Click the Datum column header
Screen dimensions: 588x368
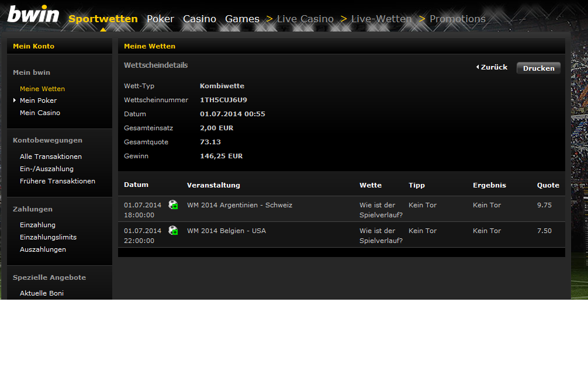pos(136,185)
